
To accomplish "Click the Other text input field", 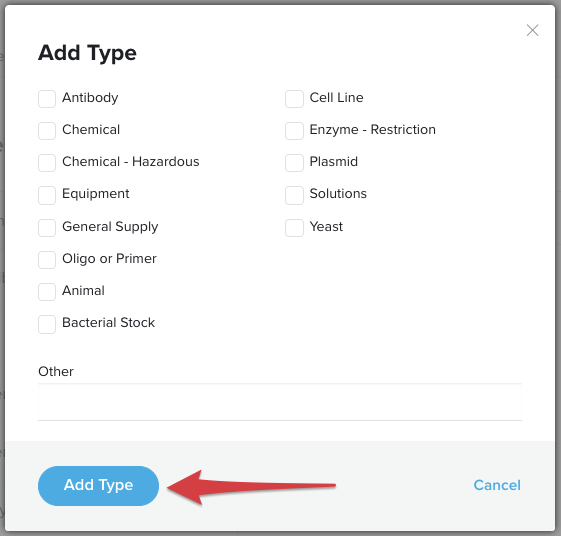I will 280,402.
